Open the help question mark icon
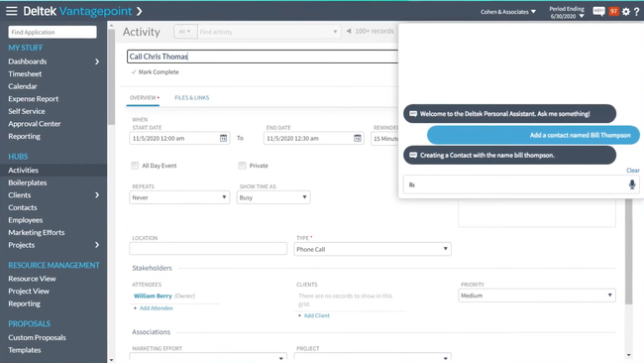This screenshot has height=363, width=644. click(637, 12)
